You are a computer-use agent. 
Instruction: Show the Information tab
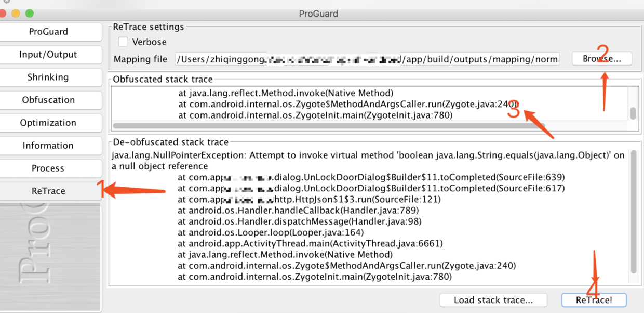coord(48,146)
